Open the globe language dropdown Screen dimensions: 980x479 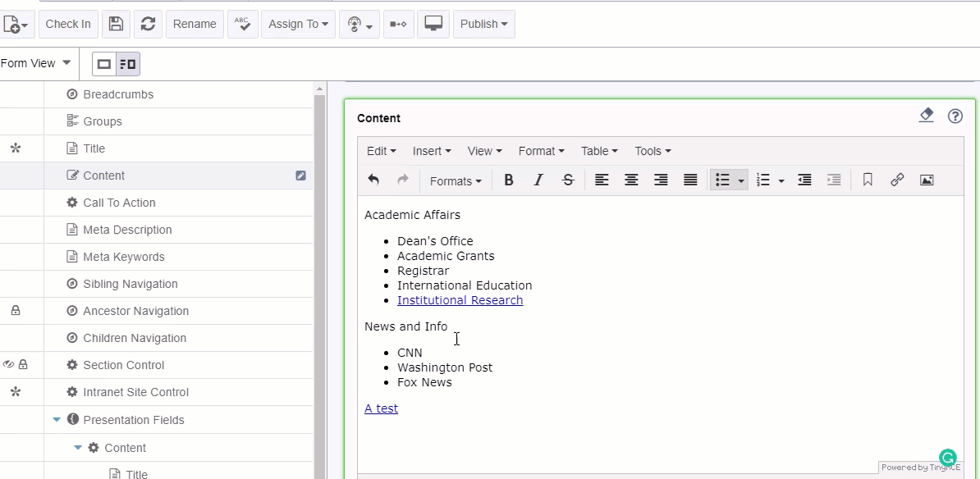pyautogui.click(x=359, y=24)
